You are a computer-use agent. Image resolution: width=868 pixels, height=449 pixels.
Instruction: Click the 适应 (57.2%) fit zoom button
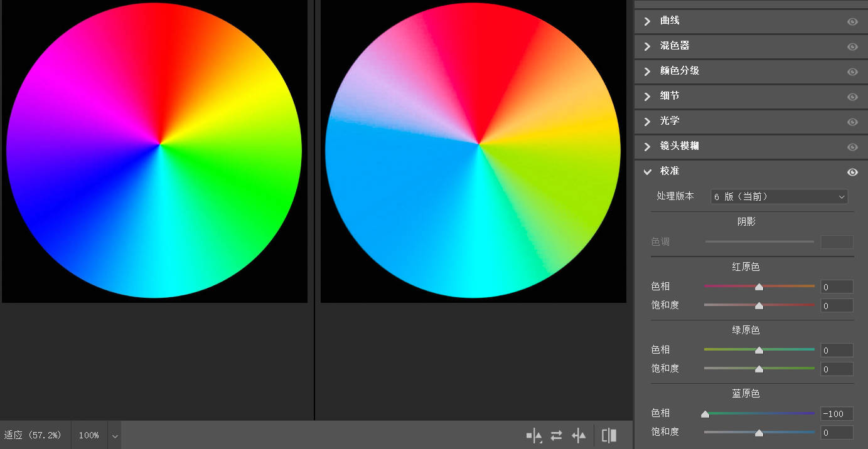pos(33,435)
